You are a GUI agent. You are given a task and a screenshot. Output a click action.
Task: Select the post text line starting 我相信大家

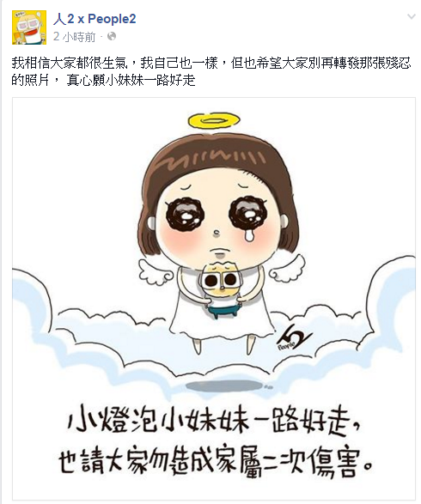[x=211, y=64]
